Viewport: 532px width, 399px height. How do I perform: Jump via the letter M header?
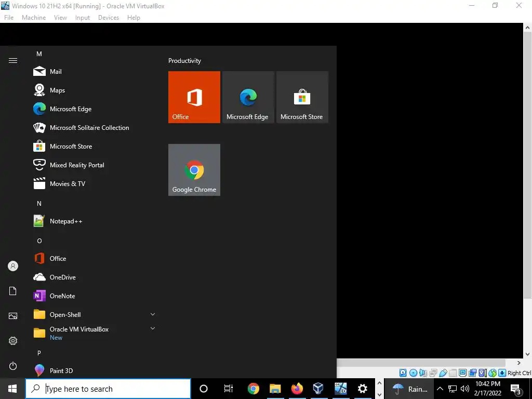click(x=39, y=54)
